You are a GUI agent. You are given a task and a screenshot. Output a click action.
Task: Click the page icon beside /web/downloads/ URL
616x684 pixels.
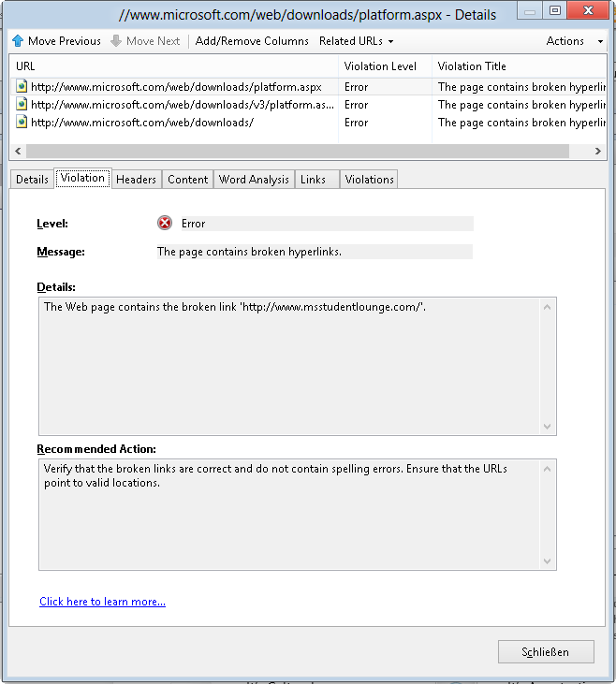coord(22,123)
